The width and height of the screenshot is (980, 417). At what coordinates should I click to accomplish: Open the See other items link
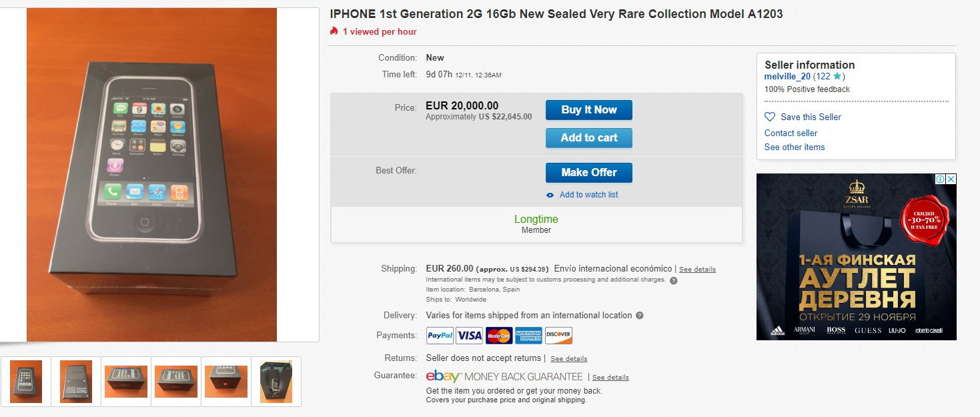coord(795,147)
